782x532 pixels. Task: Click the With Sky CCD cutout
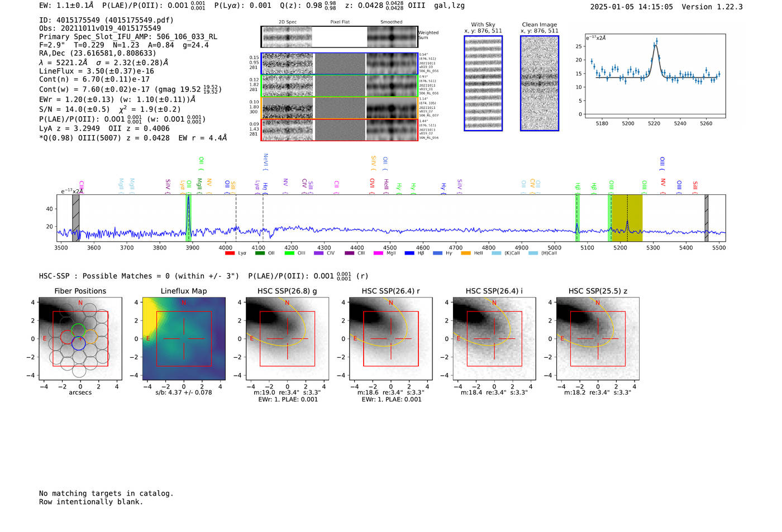coord(483,83)
